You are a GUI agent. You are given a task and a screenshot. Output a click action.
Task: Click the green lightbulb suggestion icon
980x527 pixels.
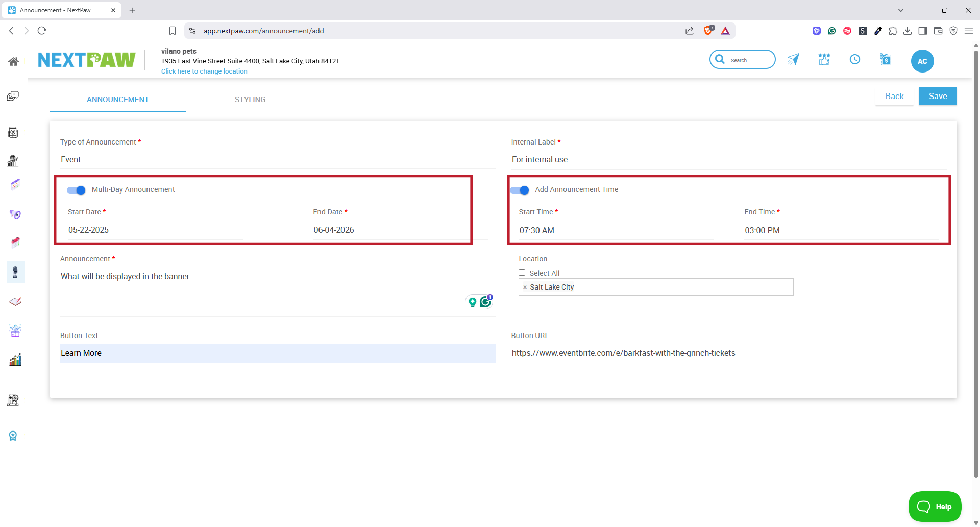[x=473, y=302]
